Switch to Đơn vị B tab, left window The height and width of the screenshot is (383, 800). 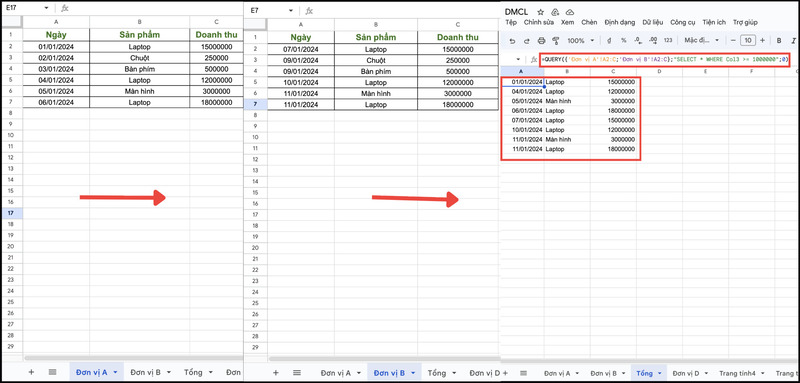click(145, 372)
